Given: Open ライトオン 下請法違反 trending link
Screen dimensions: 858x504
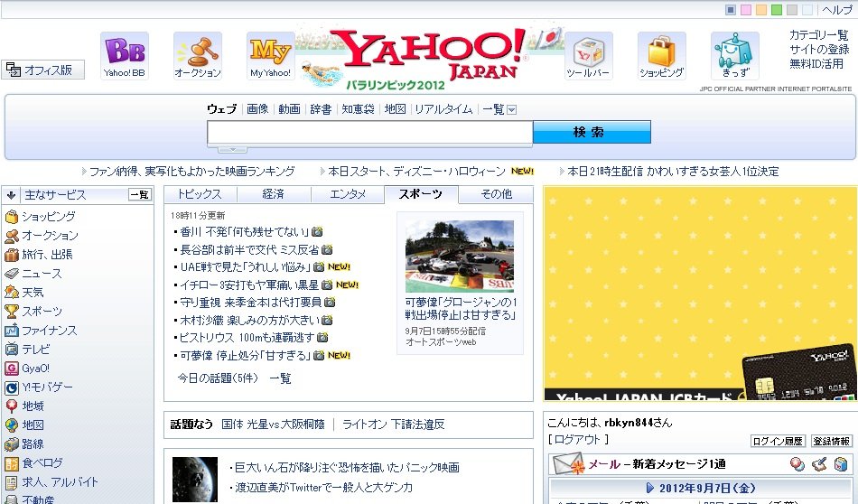Looking at the screenshot, I should (394, 425).
